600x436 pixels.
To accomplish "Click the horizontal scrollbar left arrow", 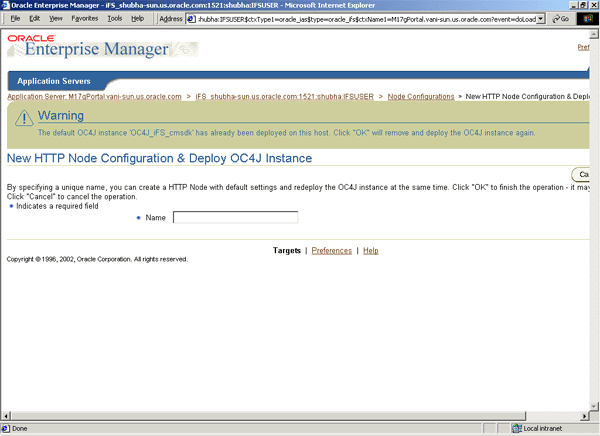I will point(6,416).
